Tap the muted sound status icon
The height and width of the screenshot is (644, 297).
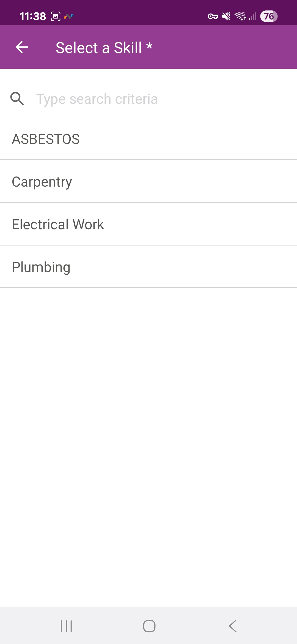coord(226,17)
